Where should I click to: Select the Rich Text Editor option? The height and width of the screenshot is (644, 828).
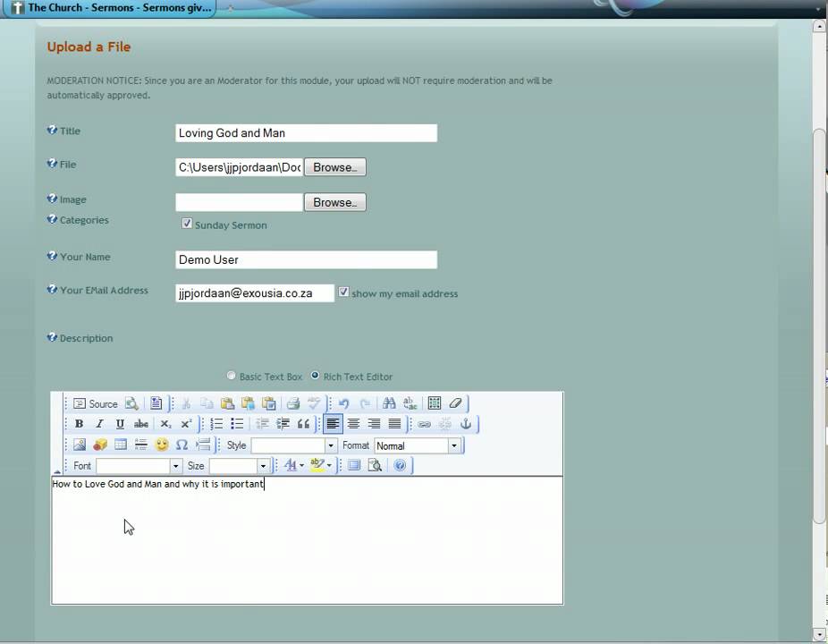tap(315, 376)
